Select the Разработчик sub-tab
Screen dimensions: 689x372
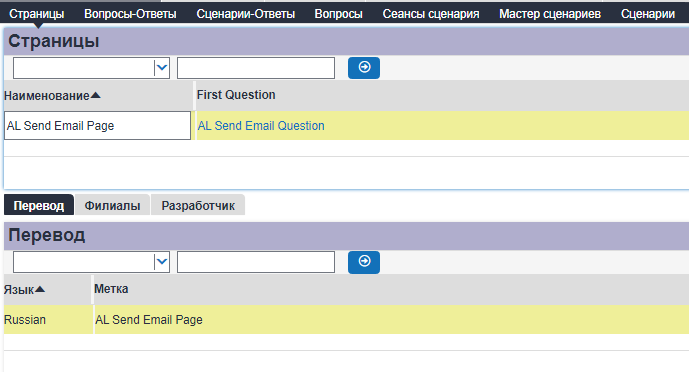tap(198, 205)
